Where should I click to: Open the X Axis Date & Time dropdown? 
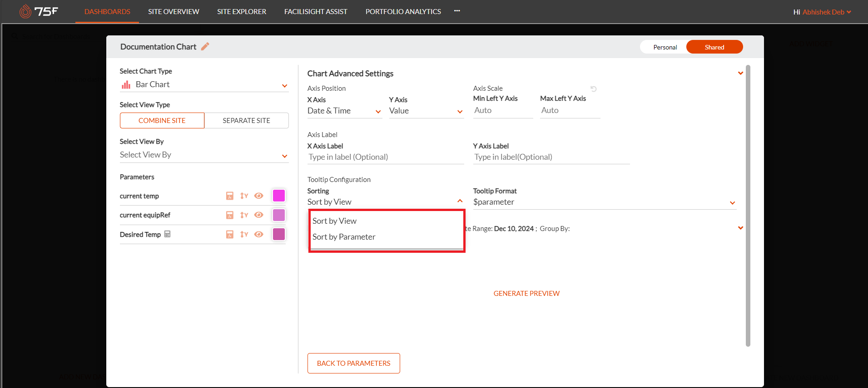[344, 111]
